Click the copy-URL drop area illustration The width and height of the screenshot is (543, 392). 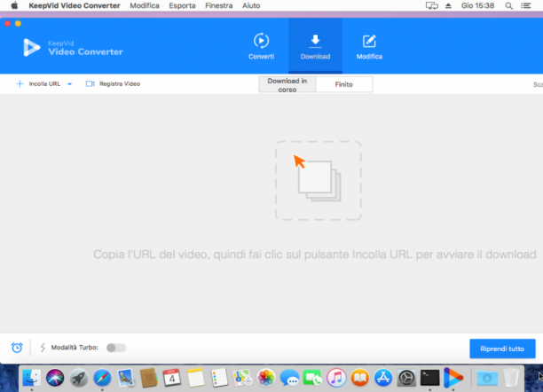319,180
